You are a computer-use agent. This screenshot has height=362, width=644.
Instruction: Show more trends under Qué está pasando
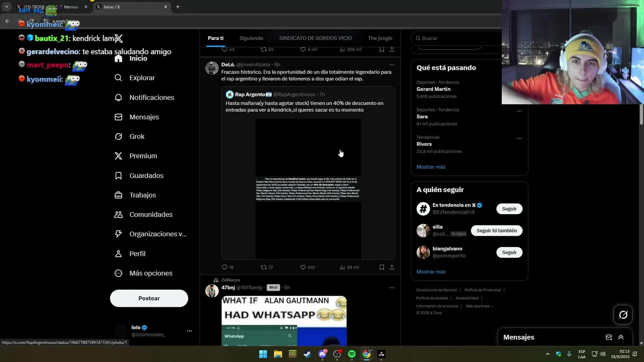[x=431, y=167]
